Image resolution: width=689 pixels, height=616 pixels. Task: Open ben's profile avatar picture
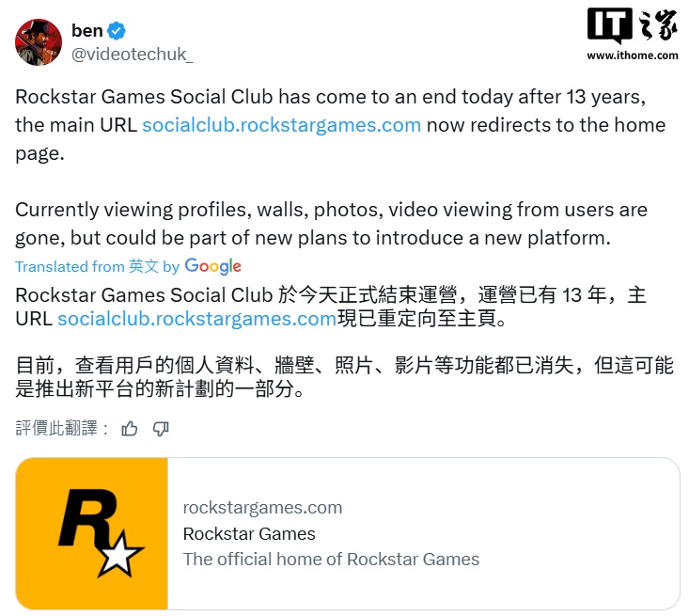(39, 42)
